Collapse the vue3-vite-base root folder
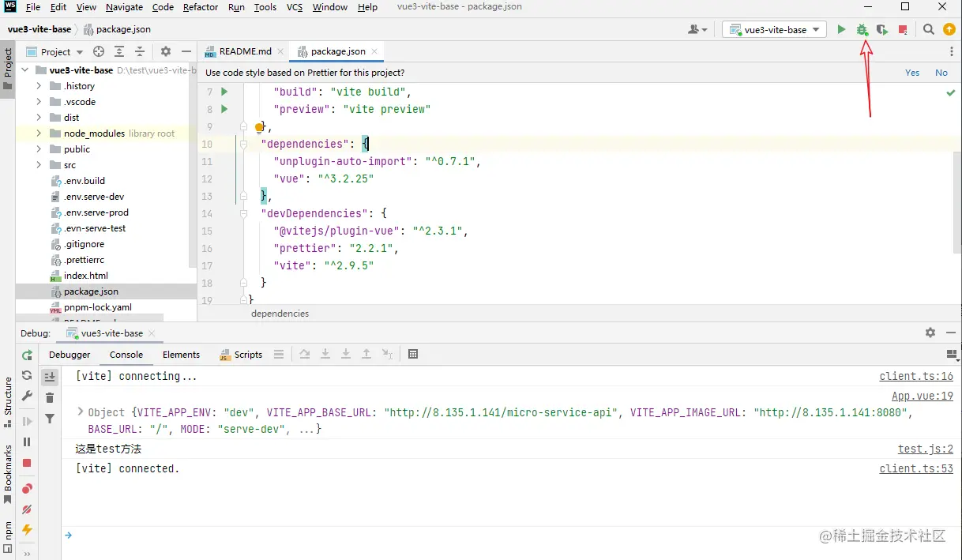Viewport: 962px width, 560px height. click(x=24, y=70)
